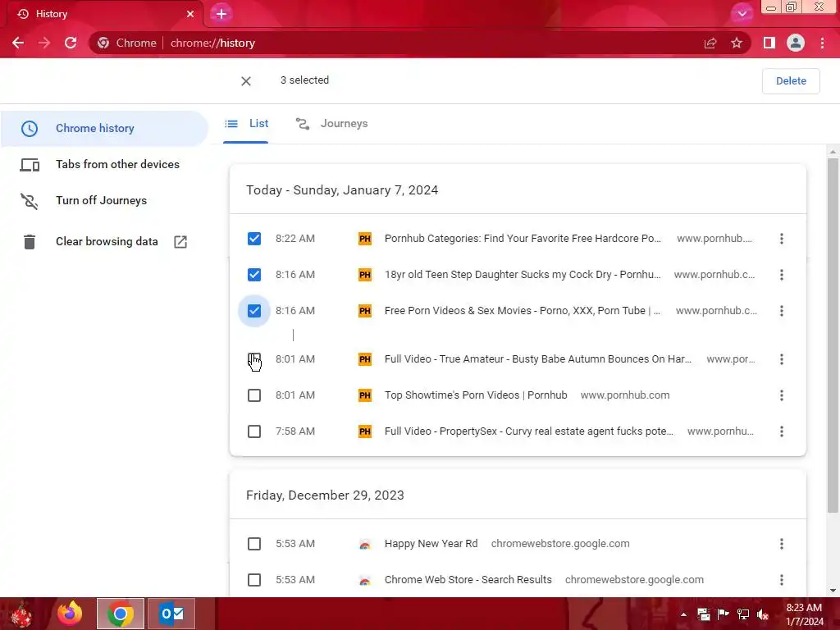Image resolution: width=840 pixels, height=630 pixels.
Task: Click the Chrome site info icon in address bar
Action: coord(103,43)
